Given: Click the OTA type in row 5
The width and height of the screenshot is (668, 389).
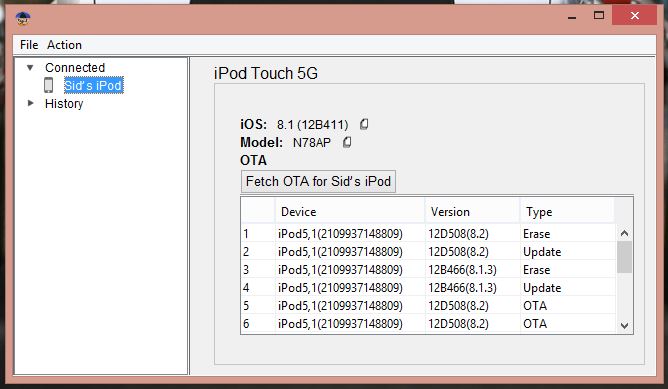Looking at the screenshot, I should tap(568, 305).
